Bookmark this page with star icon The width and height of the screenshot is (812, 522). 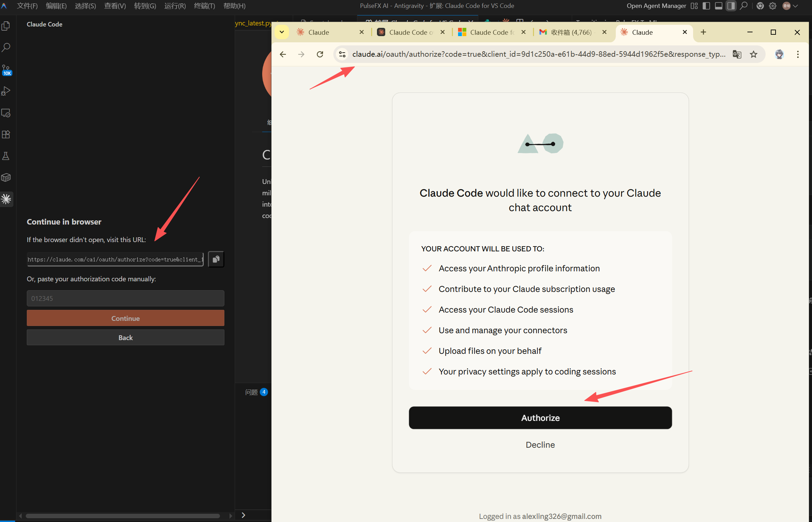pos(754,54)
